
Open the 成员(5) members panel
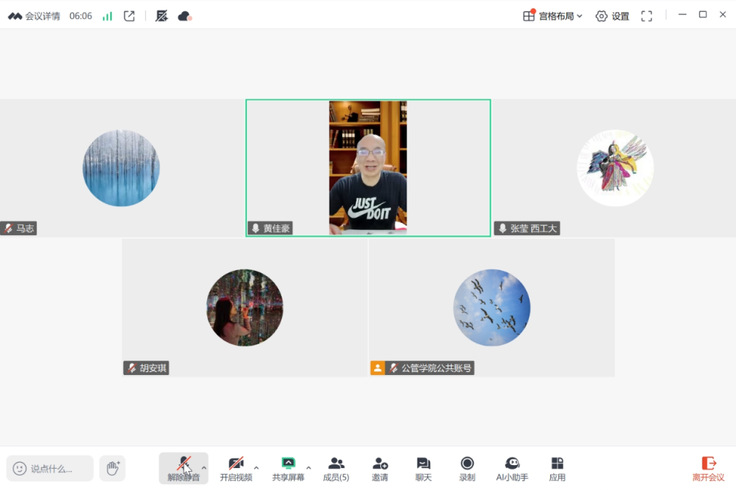(336, 467)
